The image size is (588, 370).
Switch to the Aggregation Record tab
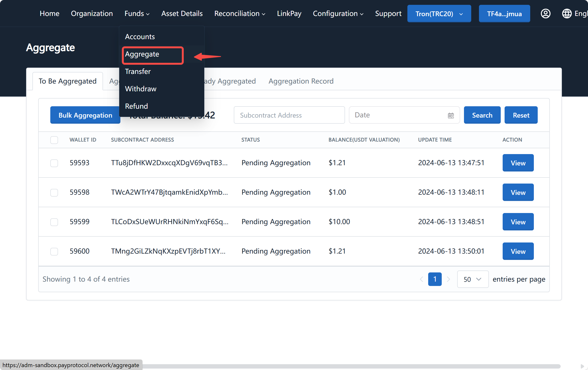(x=301, y=81)
